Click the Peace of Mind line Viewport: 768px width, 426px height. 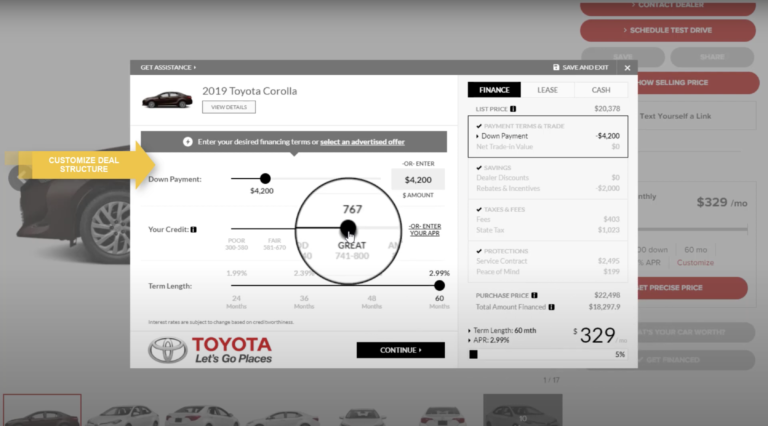548,271
